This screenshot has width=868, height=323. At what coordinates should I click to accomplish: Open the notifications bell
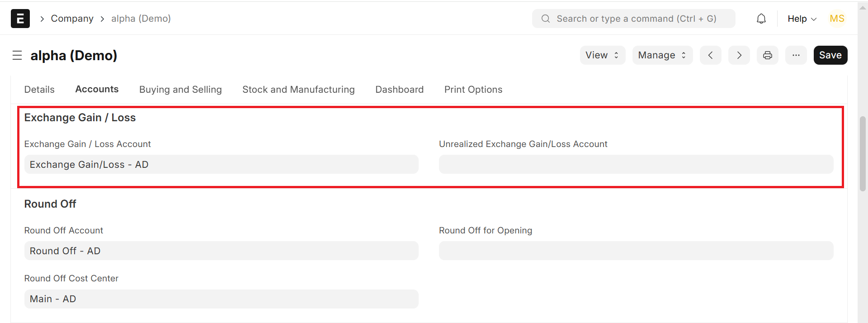point(761,19)
